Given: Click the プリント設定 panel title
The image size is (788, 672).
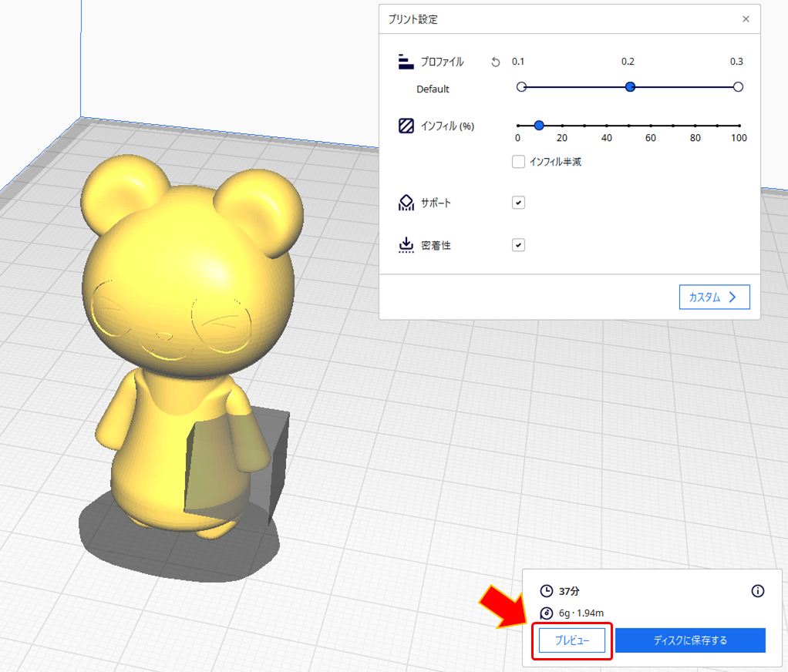Looking at the screenshot, I should [413, 19].
